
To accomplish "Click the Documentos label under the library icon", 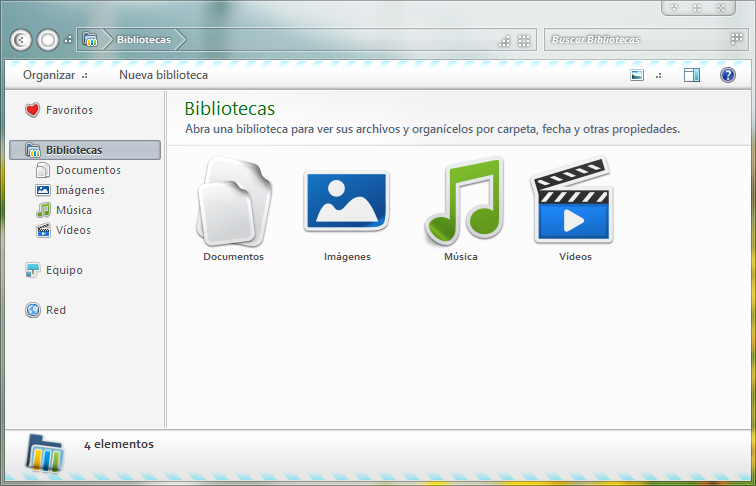I will pyautogui.click(x=233, y=256).
